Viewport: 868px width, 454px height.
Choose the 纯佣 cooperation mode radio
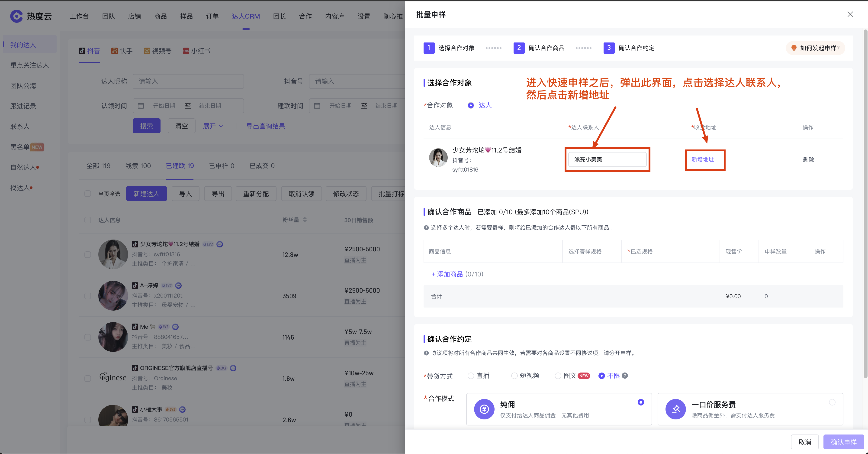(x=641, y=402)
